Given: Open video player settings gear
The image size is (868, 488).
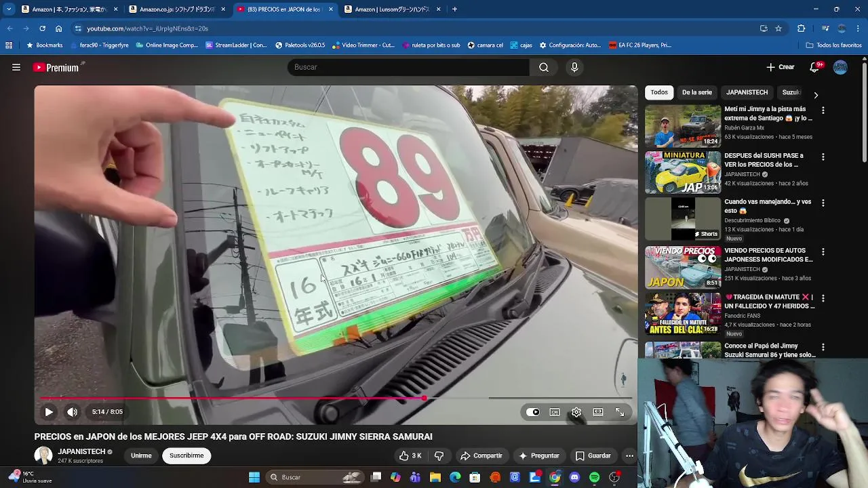Looking at the screenshot, I should tap(576, 412).
